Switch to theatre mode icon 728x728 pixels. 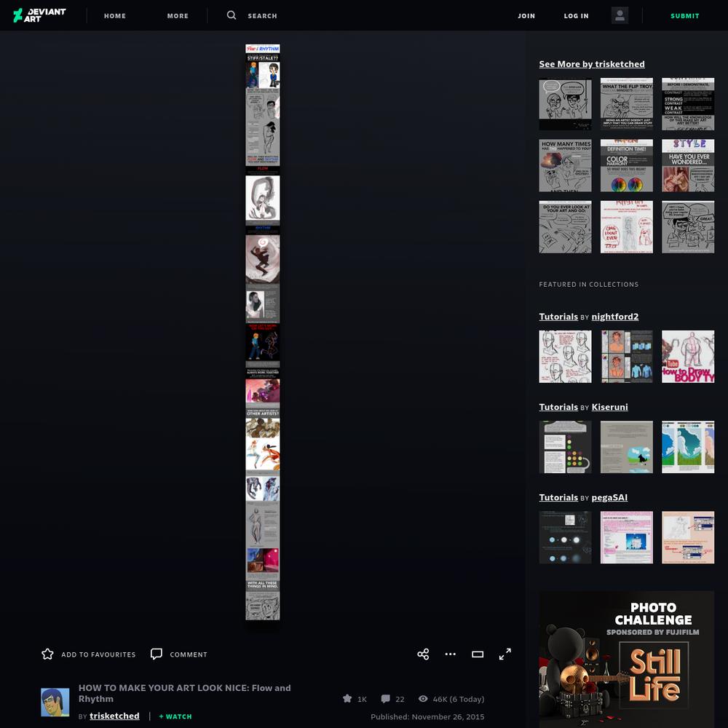[x=478, y=654]
